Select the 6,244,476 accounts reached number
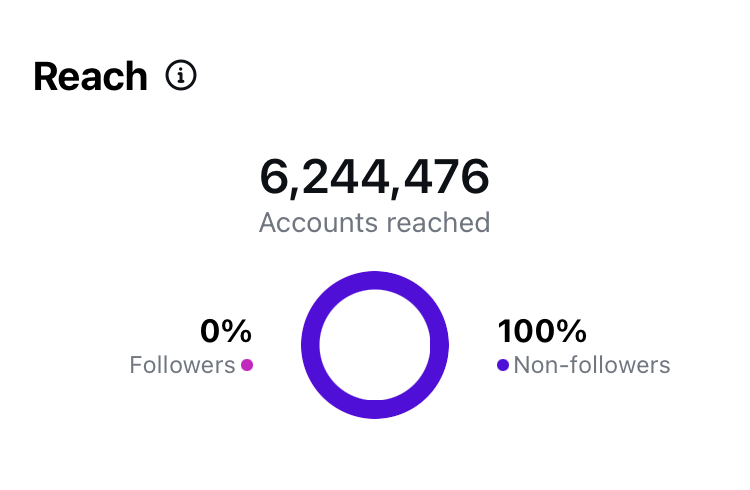This screenshot has height=490, width=750. pyautogui.click(x=374, y=178)
